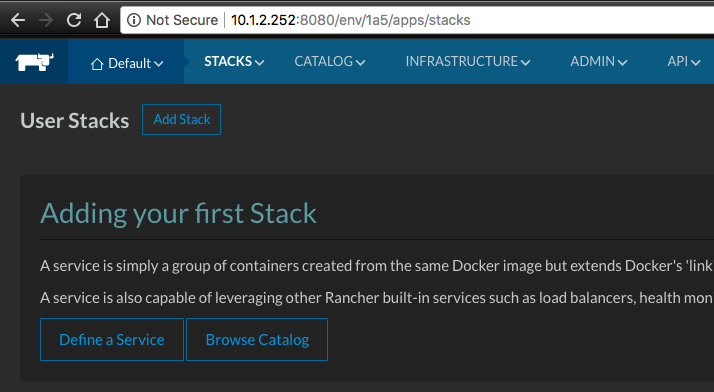Screen dimensions: 714x392
Task: Open the API menu
Action: click(x=683, y=61)
